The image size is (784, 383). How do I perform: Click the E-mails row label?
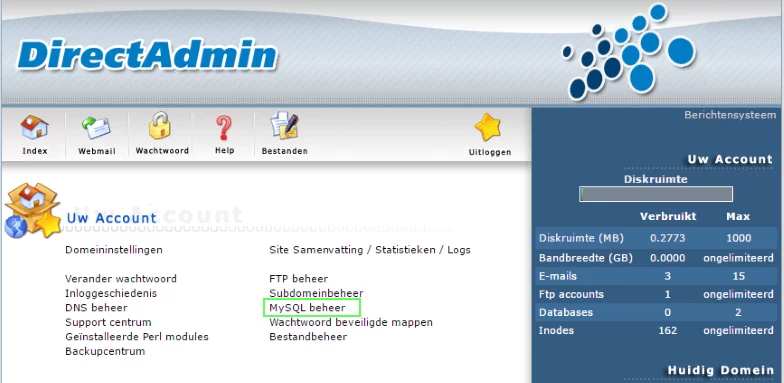[558, 276]
